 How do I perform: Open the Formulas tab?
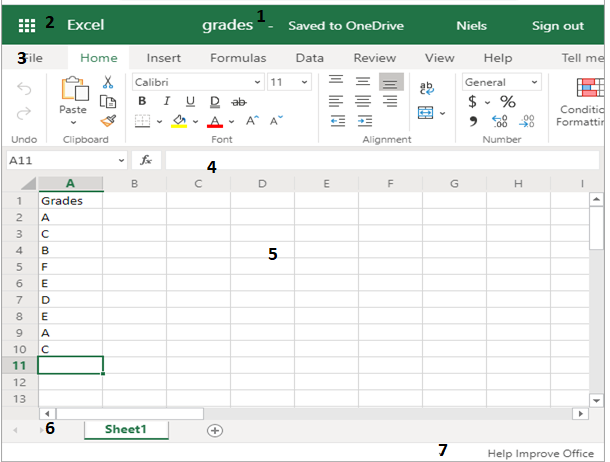(x=238, y=59)
